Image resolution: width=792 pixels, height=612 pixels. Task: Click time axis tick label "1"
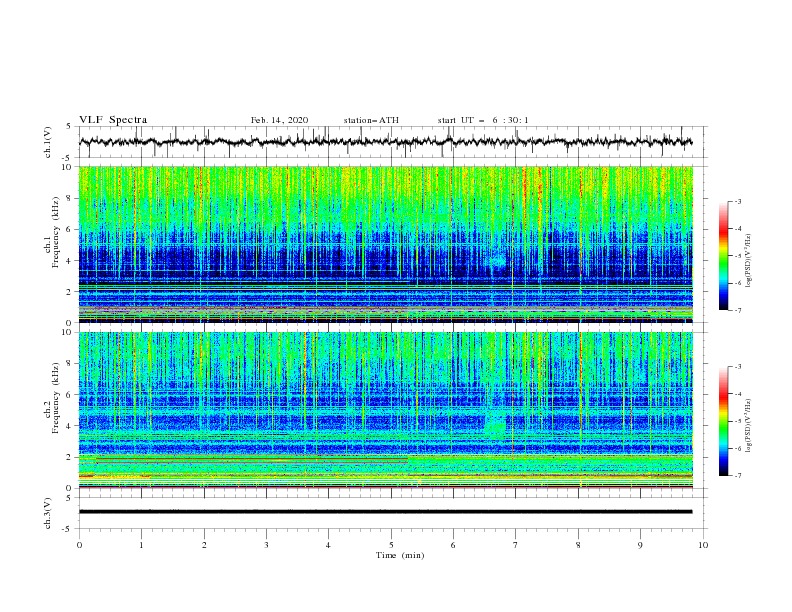point(141,545)
